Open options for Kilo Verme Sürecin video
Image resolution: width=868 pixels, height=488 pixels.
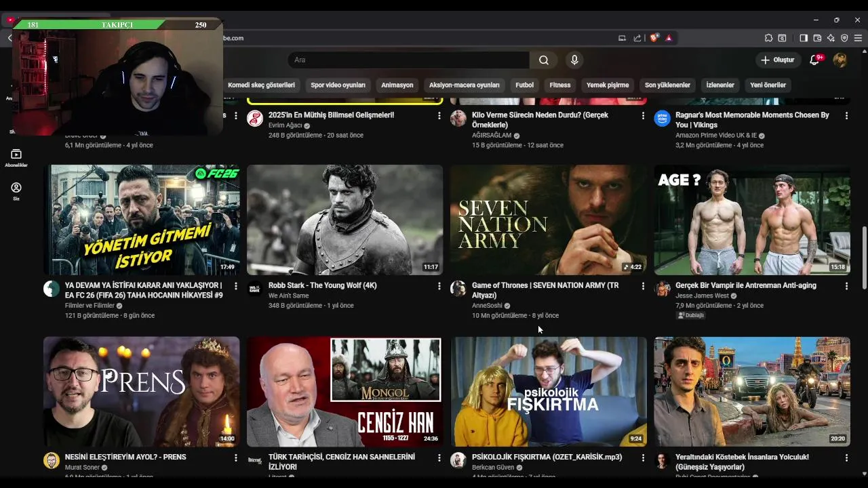click(643, 116)
